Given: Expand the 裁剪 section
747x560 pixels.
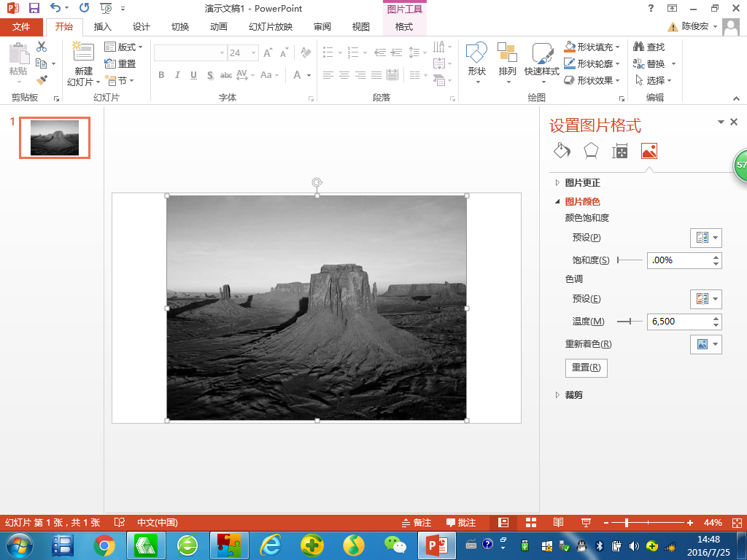Looking at the screenshot, I should (x=573, y=395).
